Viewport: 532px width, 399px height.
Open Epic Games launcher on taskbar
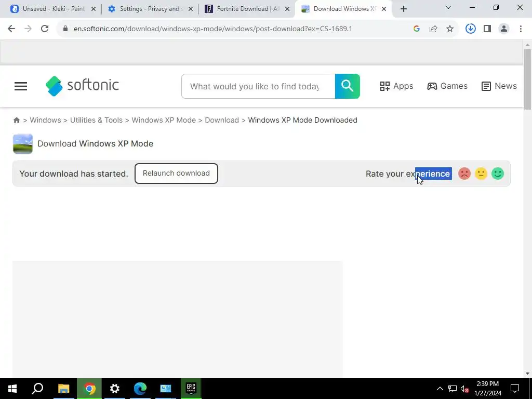click(x=191, y=389)
